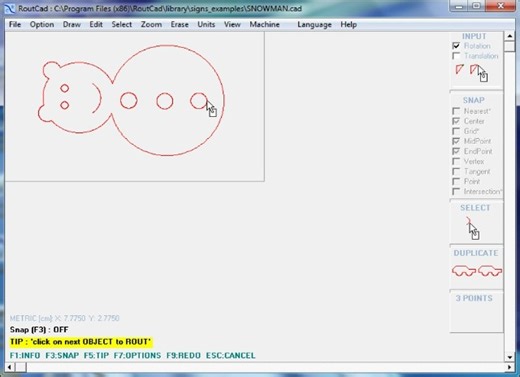Click the RoutCad app icon in title bar
This screenshot has width=520, height=377.
coord(10,9)
